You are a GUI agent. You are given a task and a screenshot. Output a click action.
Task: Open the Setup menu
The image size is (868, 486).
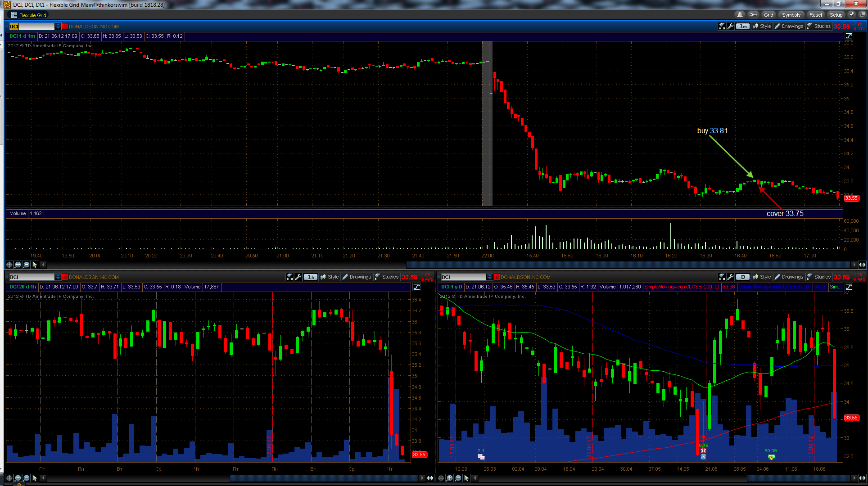coord(836,15)
